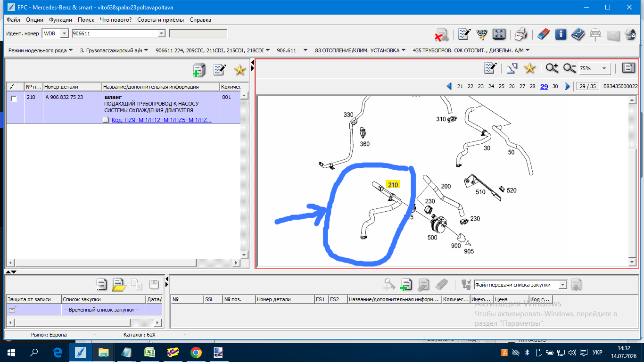The height and width of the screenshot is (362, 644).
Task: Click the favorites star in parts panel
Action: (240, 70)
